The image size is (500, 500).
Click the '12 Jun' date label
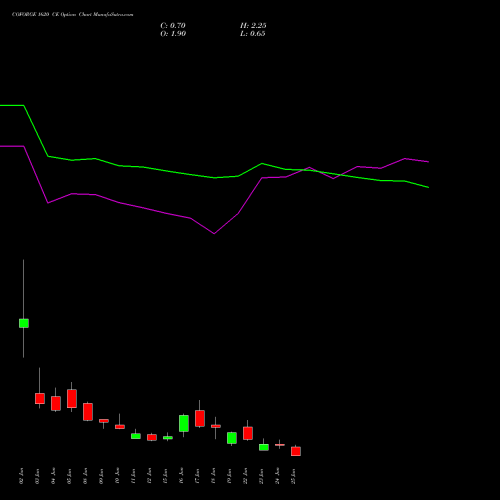(150, 476)
